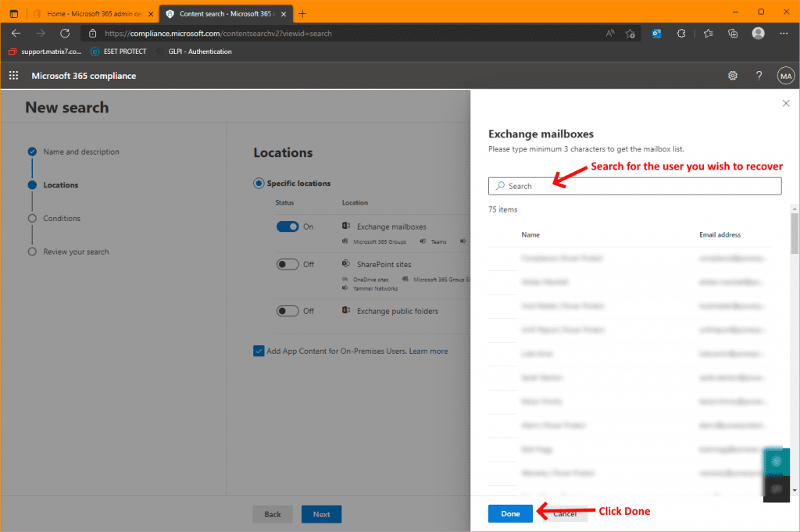Click Done in Exchange mailboxes panel

510,513
